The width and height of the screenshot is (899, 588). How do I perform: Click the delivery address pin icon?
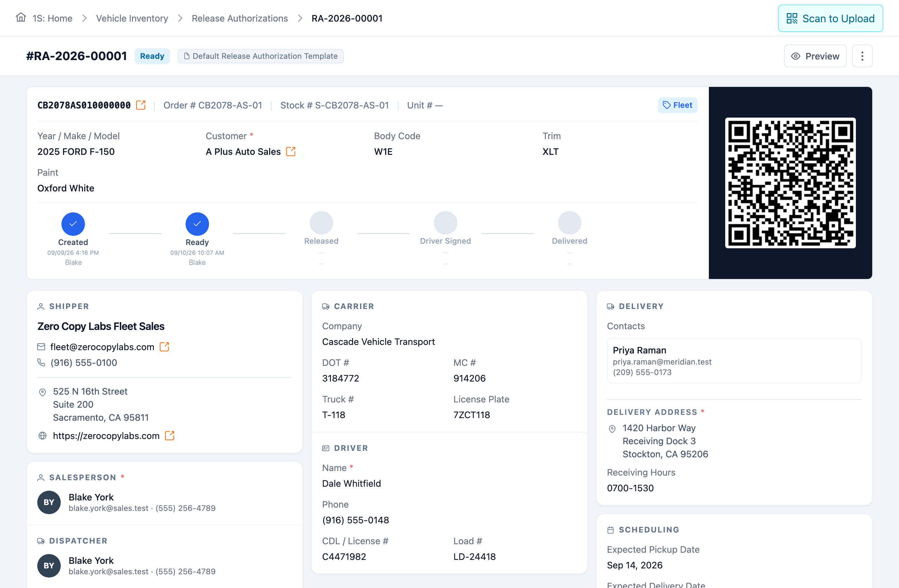612,429
